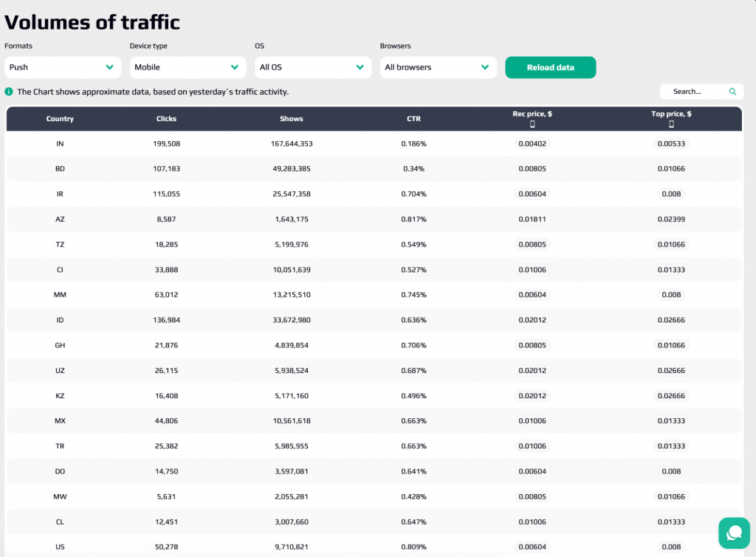Select the MM country cell
756x557 pixels.
60,295
